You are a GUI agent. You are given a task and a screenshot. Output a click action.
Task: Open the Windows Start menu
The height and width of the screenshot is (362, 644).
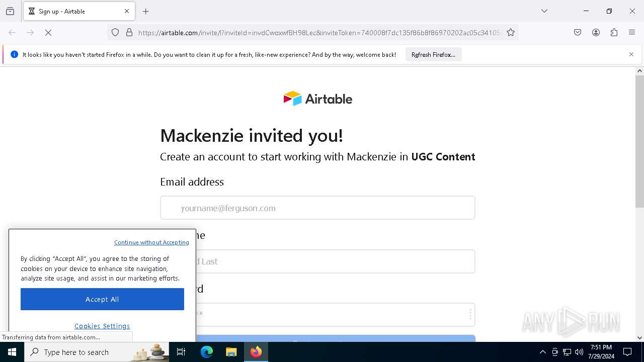tap(12, 352)
